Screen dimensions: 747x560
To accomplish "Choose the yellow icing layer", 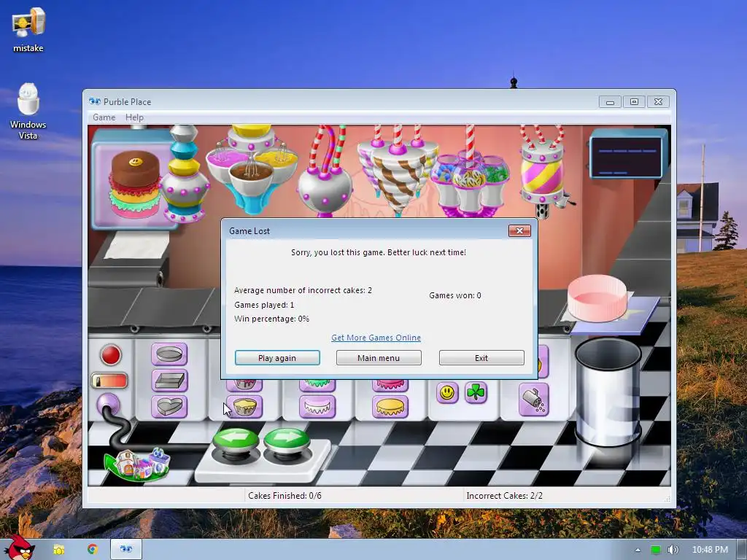I will (x=390, y=407).
